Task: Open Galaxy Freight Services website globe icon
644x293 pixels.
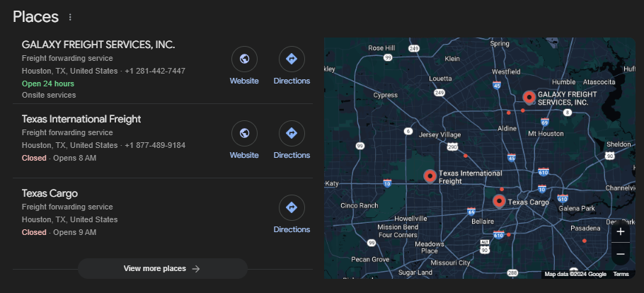Action: point(244,59)
